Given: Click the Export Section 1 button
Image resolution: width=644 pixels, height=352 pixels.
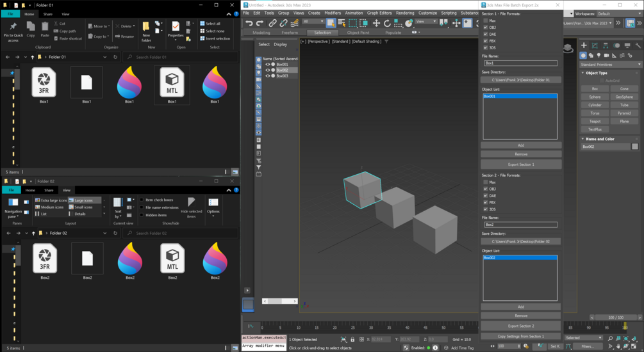Looking at the screenshot, I should point(521,164).
